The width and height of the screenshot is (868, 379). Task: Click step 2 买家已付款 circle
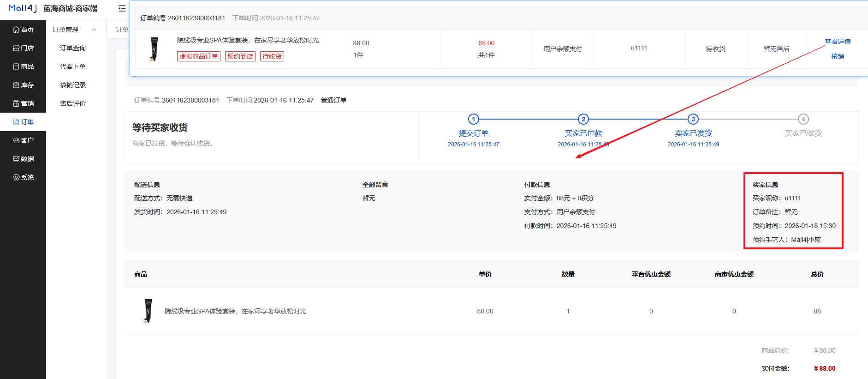click(x=583, y=119)
